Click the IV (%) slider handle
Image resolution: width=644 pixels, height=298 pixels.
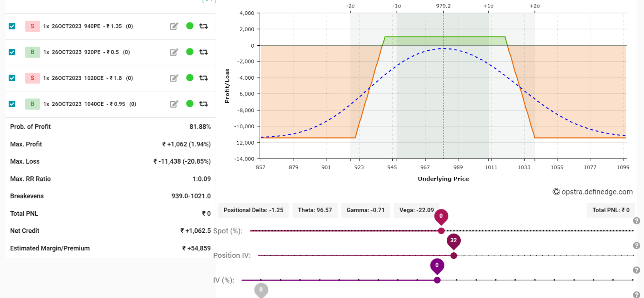click(x=437, y=280)
